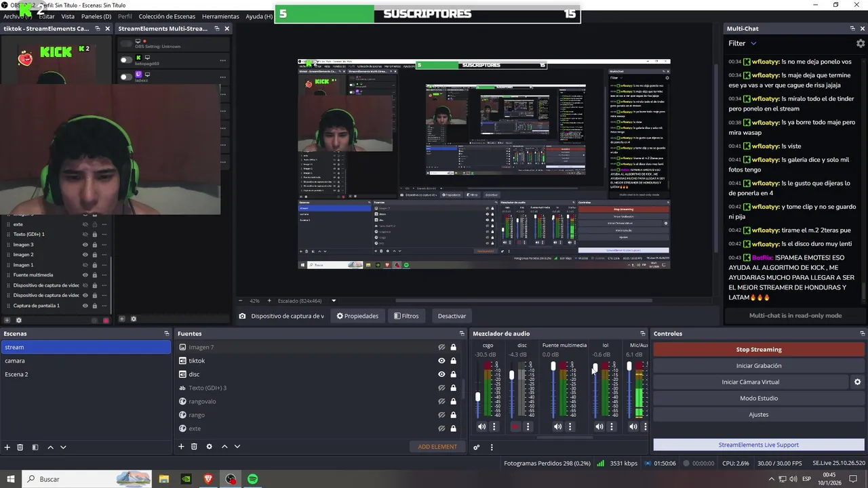The width and height of the screenshot is (868, 488).
Task: Click Modo Estudio button
Action: tap(759, 399)
